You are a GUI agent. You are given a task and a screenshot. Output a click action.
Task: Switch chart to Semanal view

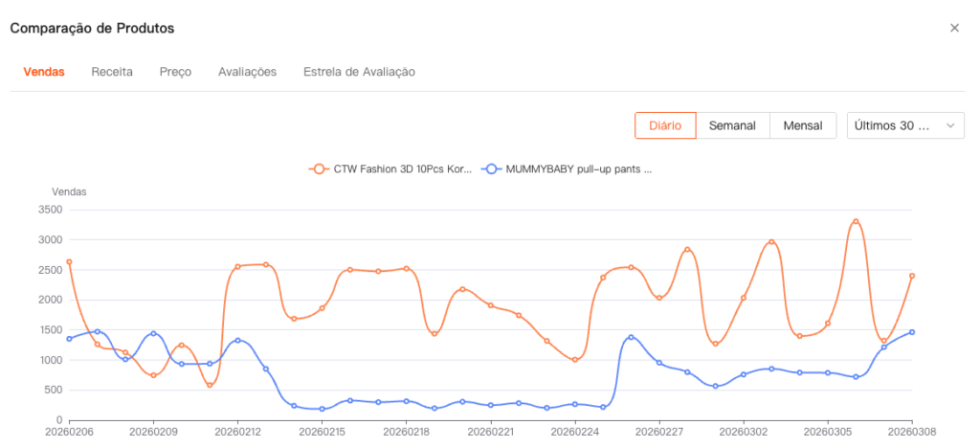[732, 125]
